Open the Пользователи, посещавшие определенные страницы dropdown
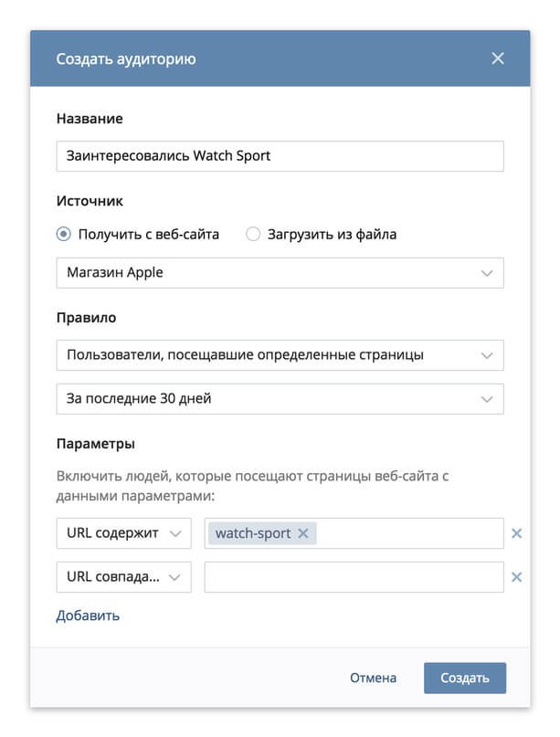Image resolution: width=560 pixels, height=737 pixels. tap(280, 355)
